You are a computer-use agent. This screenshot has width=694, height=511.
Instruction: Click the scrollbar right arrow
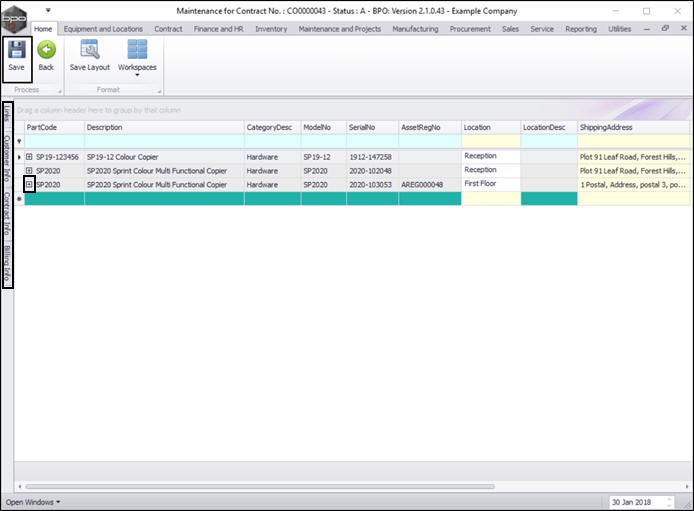click(x=687, y=487)
